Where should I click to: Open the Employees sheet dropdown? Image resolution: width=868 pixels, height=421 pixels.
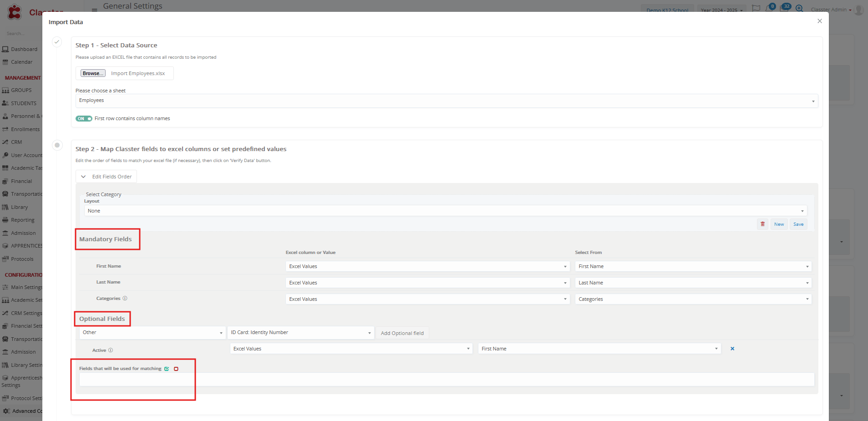coord(446,101)
